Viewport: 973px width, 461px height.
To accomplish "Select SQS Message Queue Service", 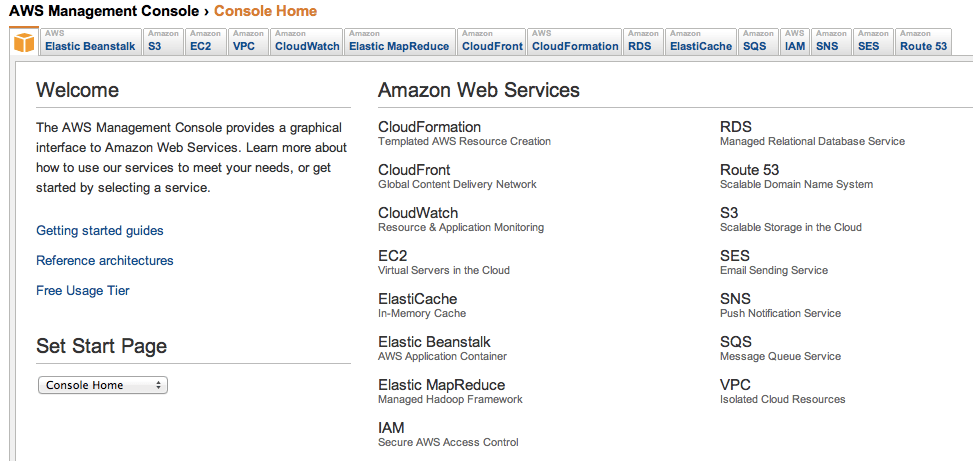I will [x=736, y=342].
